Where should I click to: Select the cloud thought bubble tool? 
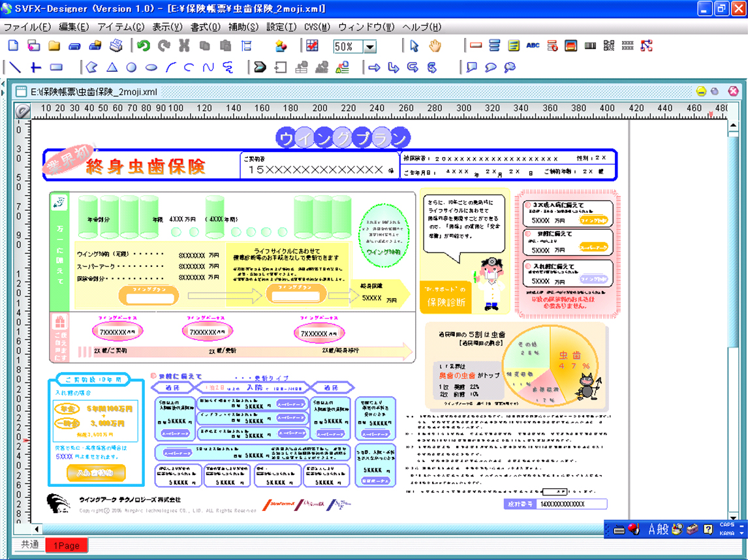pos(510,67)
